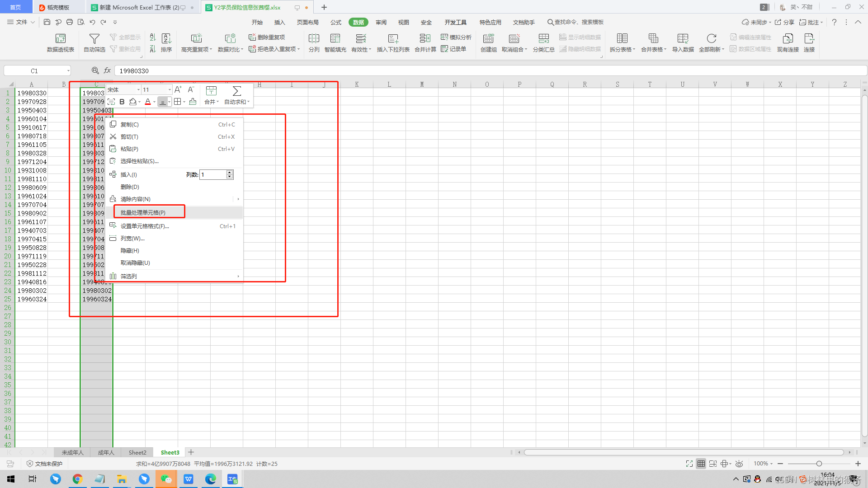868x488 pixels.
Task: Click the format painter in mini toolbar
Action: (x=193, y=102)
